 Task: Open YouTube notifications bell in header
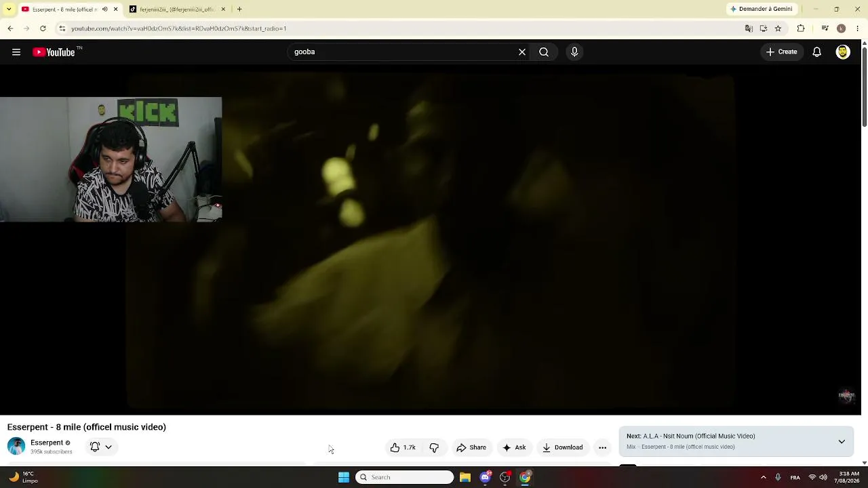(817, 52)
